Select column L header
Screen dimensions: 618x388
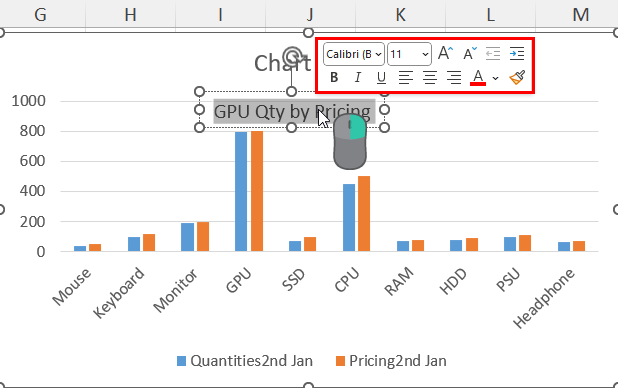(x=490, y=15)
